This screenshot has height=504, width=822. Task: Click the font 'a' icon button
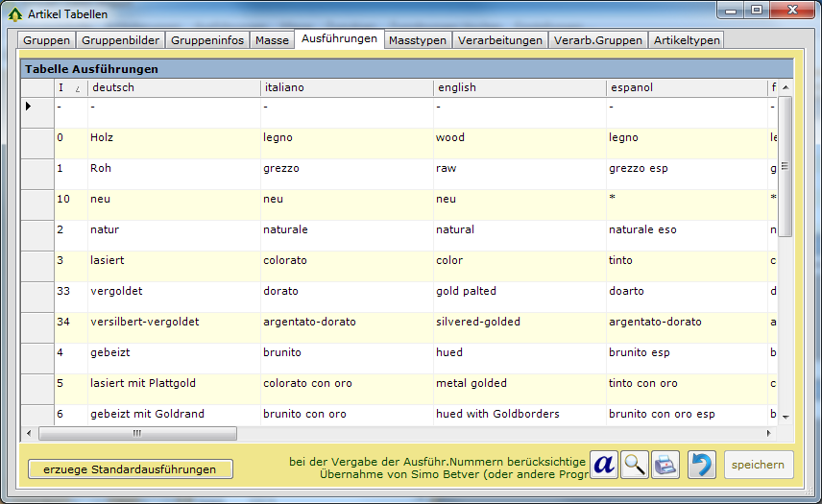(604, 465)
